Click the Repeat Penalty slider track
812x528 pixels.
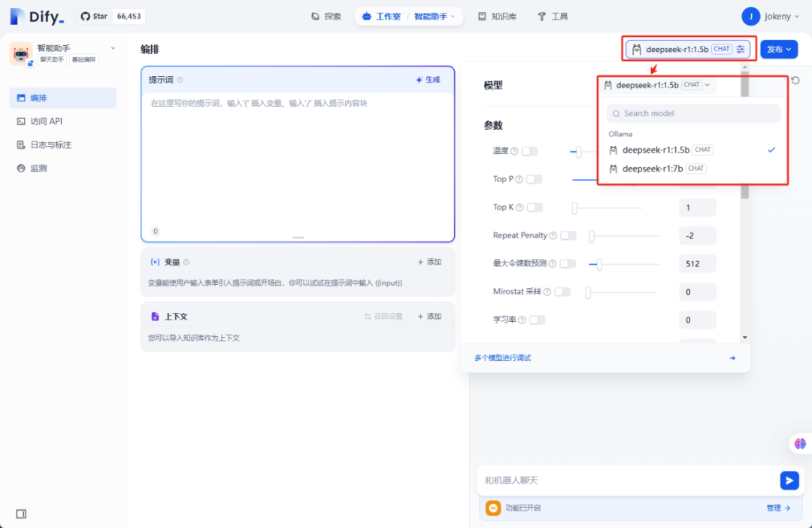[x=625, y=235]
